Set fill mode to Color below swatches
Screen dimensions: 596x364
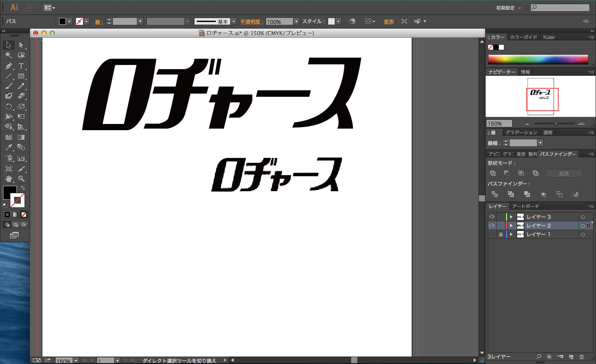click(7, 214)
